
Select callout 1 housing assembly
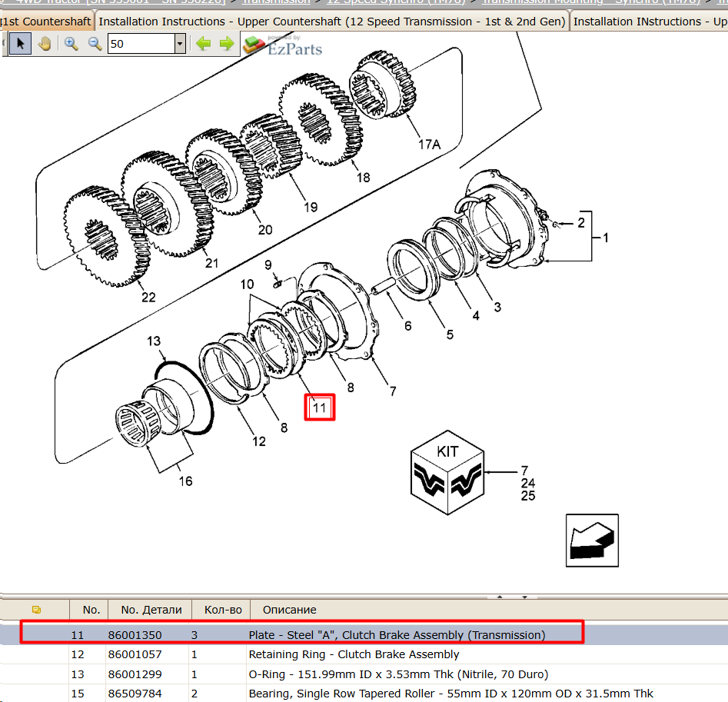tap(606, 238)
